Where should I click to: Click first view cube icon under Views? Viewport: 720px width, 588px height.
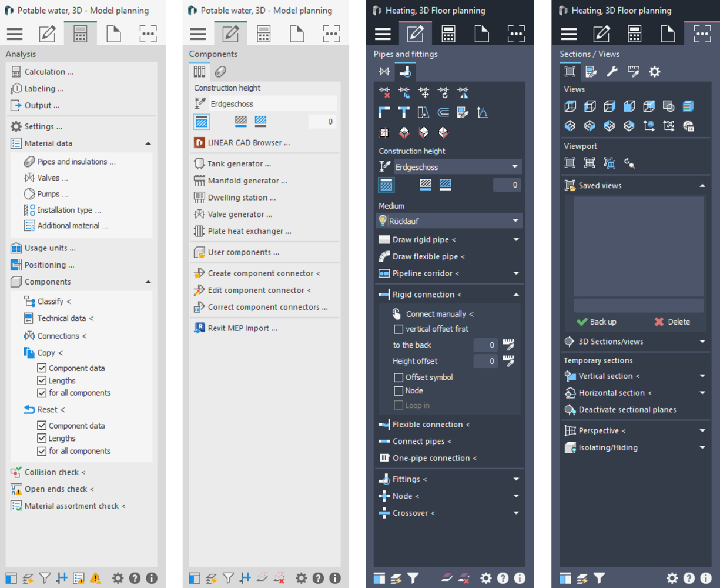coord(570,106)
